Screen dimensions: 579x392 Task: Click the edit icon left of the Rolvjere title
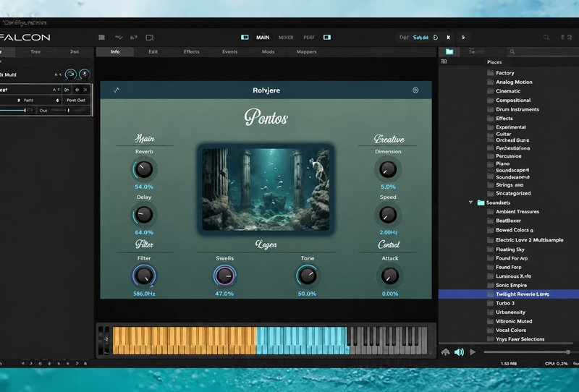[x=117, y=90]
